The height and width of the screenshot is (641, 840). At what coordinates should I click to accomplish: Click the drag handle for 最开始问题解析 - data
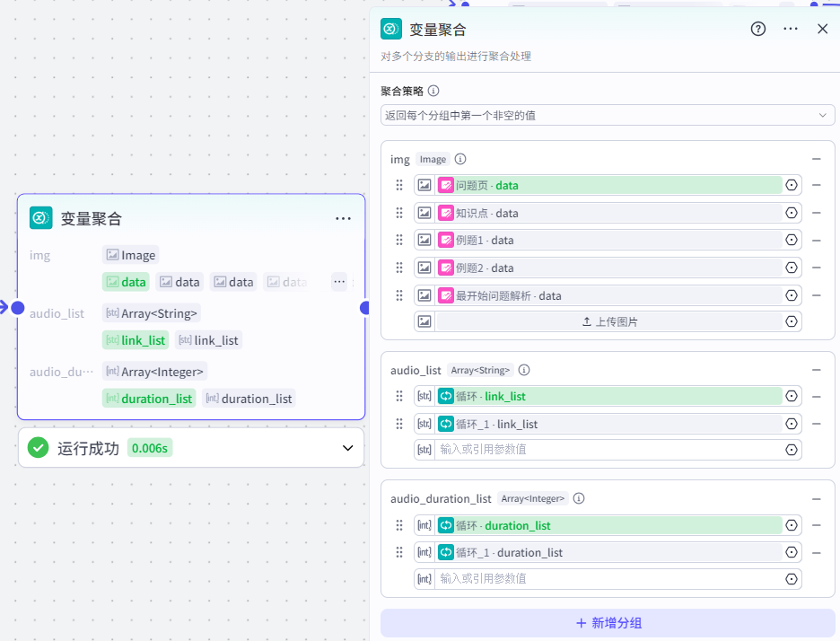click(x=399, y=295)
